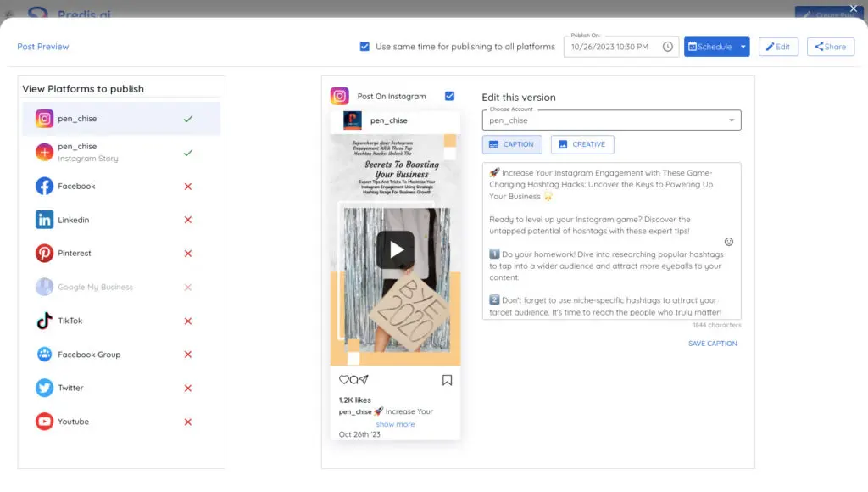Click the show more link
Screen dimensions: 868x492
coord(395,424)
